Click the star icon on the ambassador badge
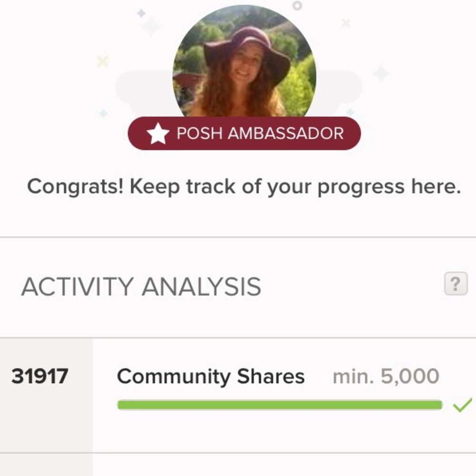 point(157,132)
